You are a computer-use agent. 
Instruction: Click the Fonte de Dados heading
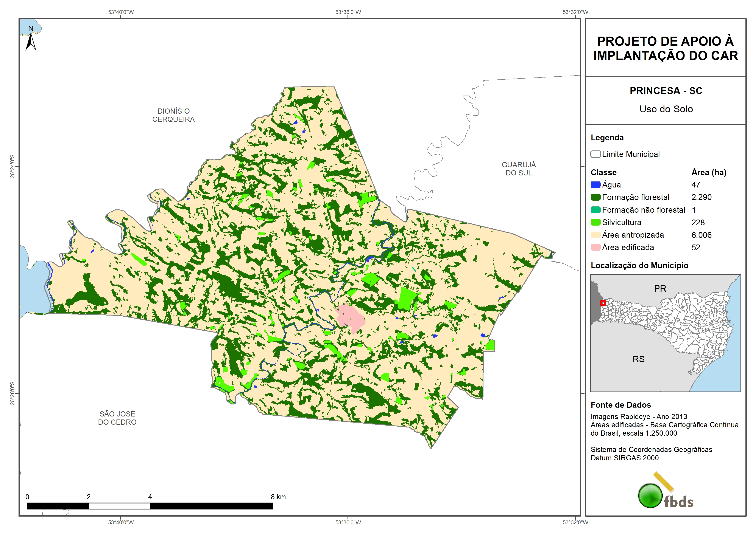click(x=621, y=405)
